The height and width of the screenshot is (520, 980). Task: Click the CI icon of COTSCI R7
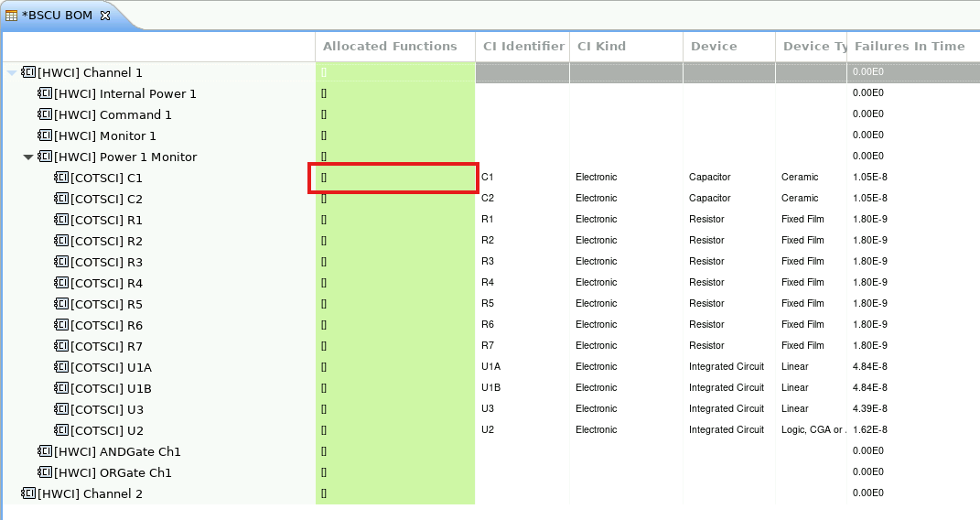coord(61,346)
